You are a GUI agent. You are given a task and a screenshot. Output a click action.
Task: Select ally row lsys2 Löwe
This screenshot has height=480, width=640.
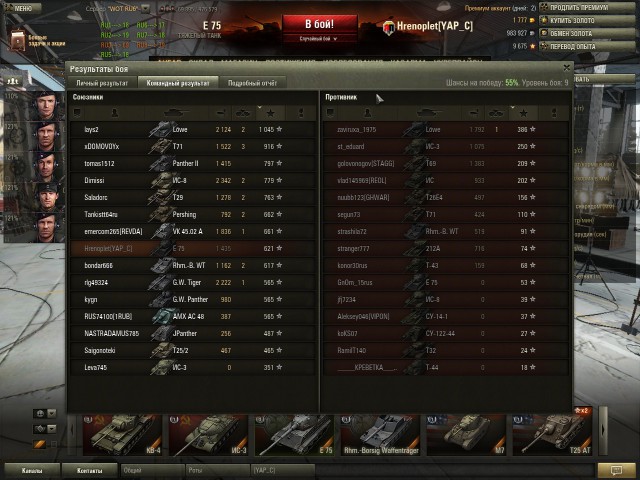(x=192, y=129)
